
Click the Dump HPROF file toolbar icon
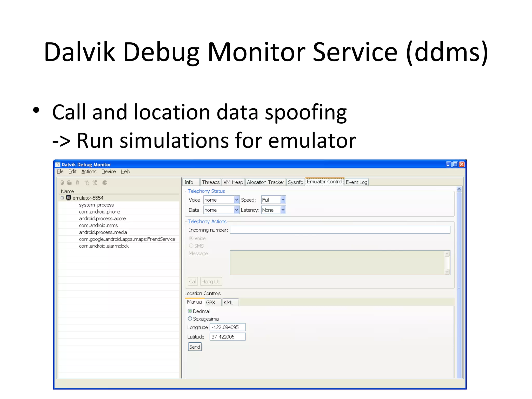click(x=69, y=183)
